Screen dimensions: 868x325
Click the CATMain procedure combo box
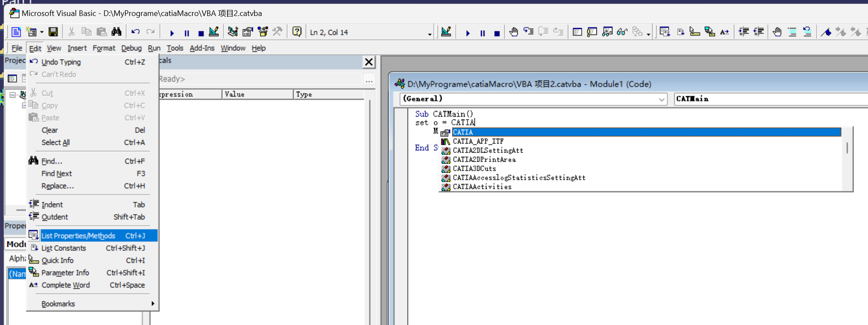pyautogui.click(x=771, y=99)
